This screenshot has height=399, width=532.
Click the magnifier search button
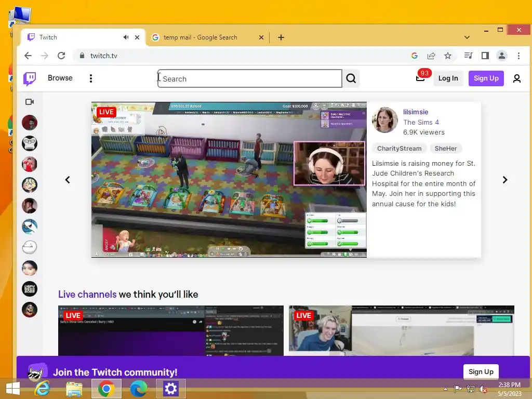(351, 79)
